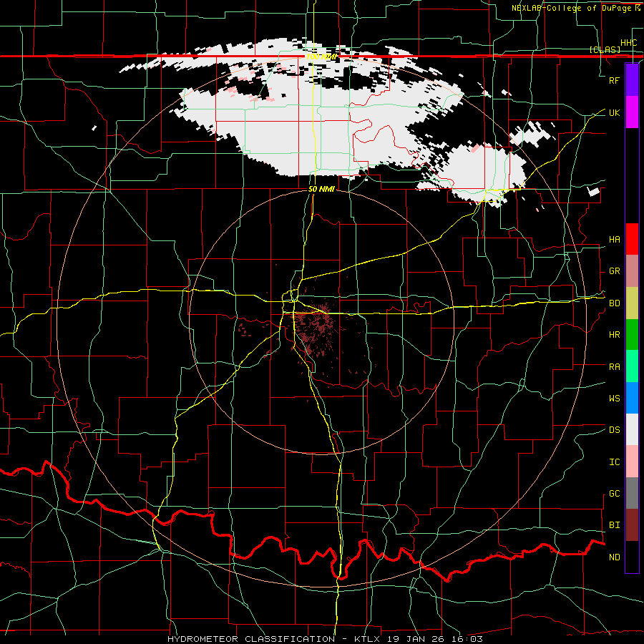Click the purple RF legend color swatch
This screenshot has width=644, height=644.
(632, 80)
